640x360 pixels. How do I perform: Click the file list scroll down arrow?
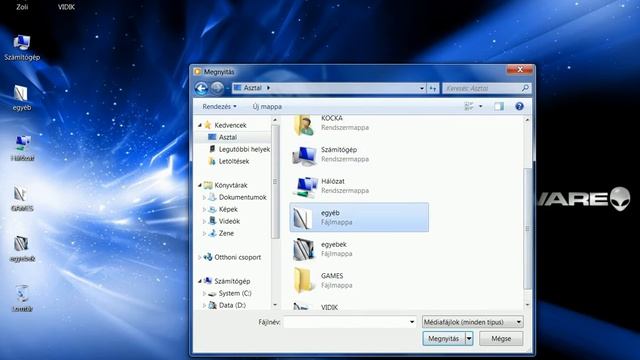(527, 304)
